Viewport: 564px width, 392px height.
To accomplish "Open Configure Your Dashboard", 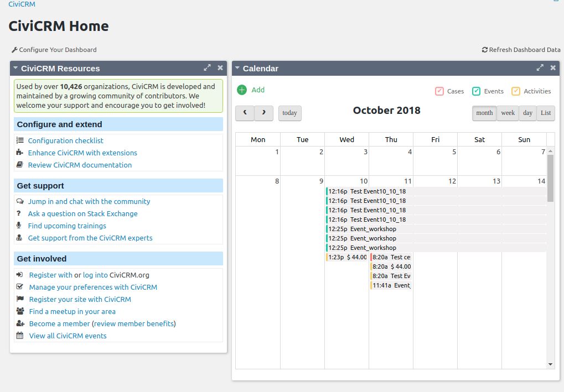I will coord(54,50).
